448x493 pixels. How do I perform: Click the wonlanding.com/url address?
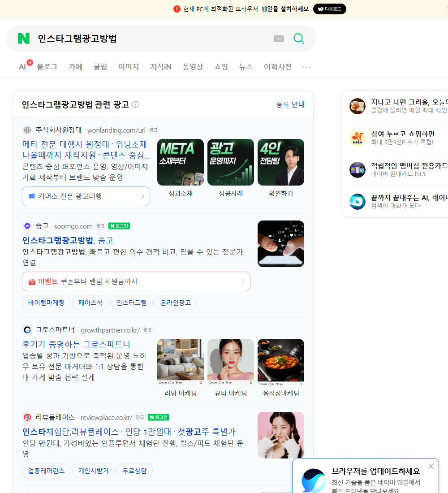coord(116,130)
